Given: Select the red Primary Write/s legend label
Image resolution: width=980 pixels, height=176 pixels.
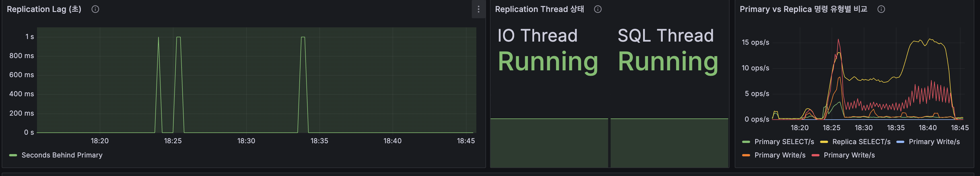Looking at the screenshot, I should pos(849,155).
